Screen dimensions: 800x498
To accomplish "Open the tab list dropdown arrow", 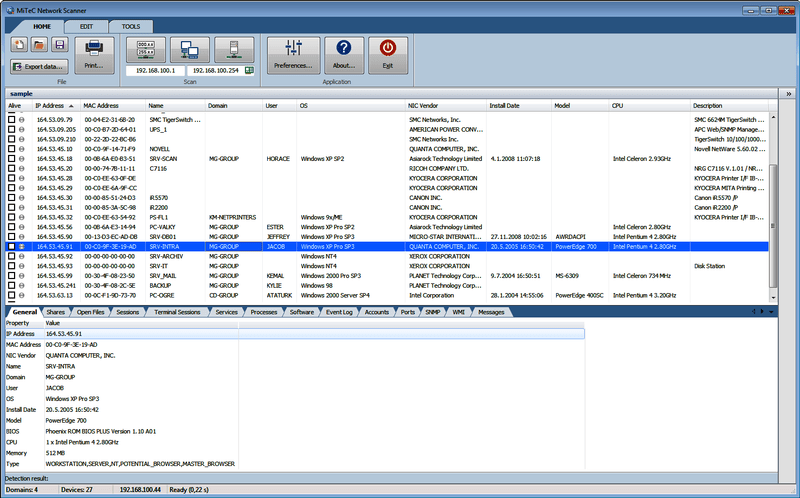I will click(771, 312).
